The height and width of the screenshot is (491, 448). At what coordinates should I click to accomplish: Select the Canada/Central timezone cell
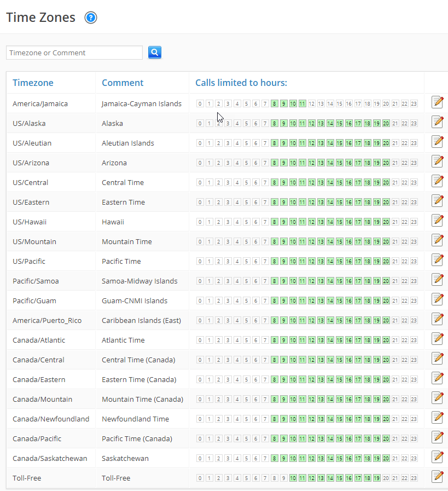[38, 360]
